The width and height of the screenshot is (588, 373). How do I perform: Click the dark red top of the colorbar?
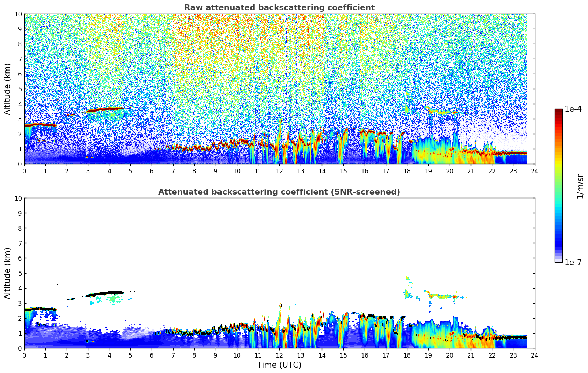(x=558, y=111)
